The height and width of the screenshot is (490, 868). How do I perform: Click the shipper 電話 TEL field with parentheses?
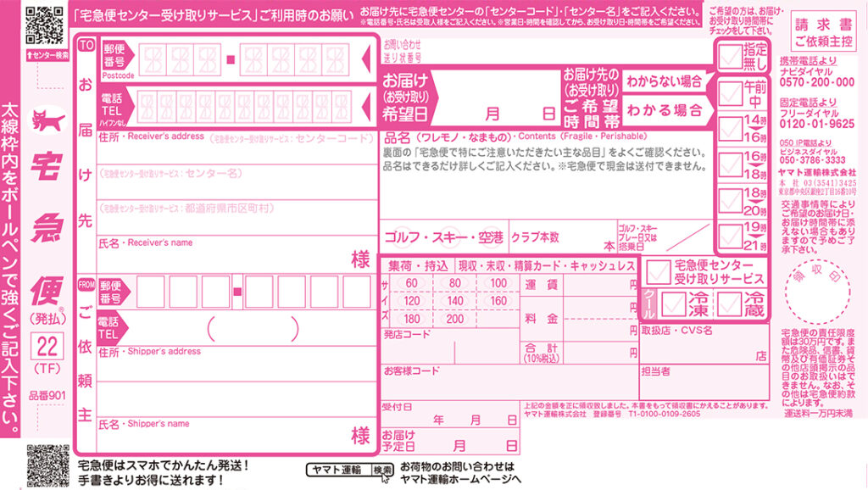click(253, 329)
